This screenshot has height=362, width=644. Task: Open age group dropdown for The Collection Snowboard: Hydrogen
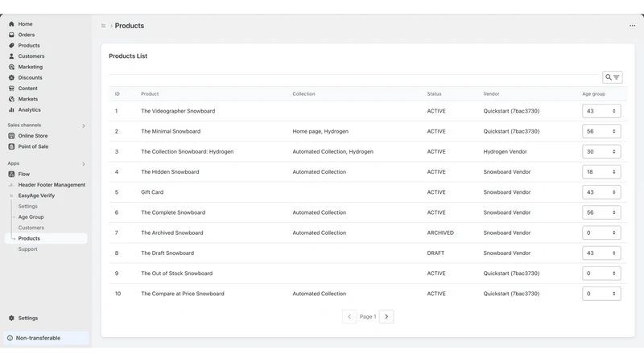601,151
